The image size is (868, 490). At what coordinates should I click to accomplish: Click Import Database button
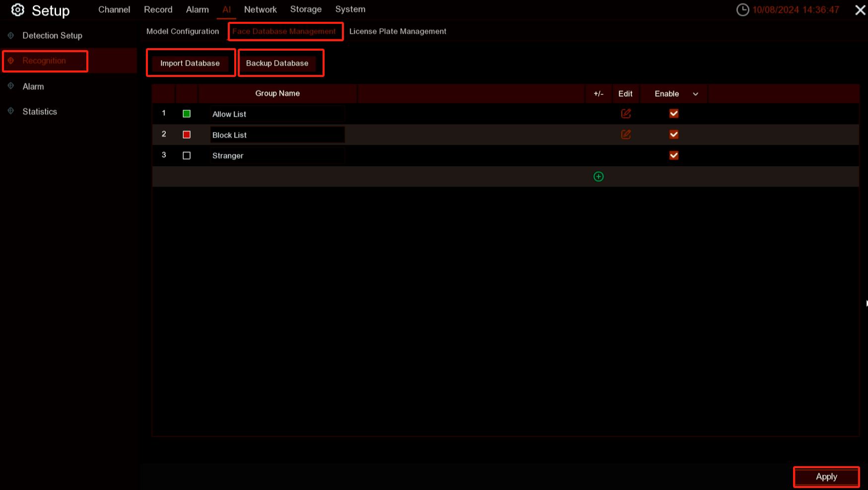coord(190,63)
